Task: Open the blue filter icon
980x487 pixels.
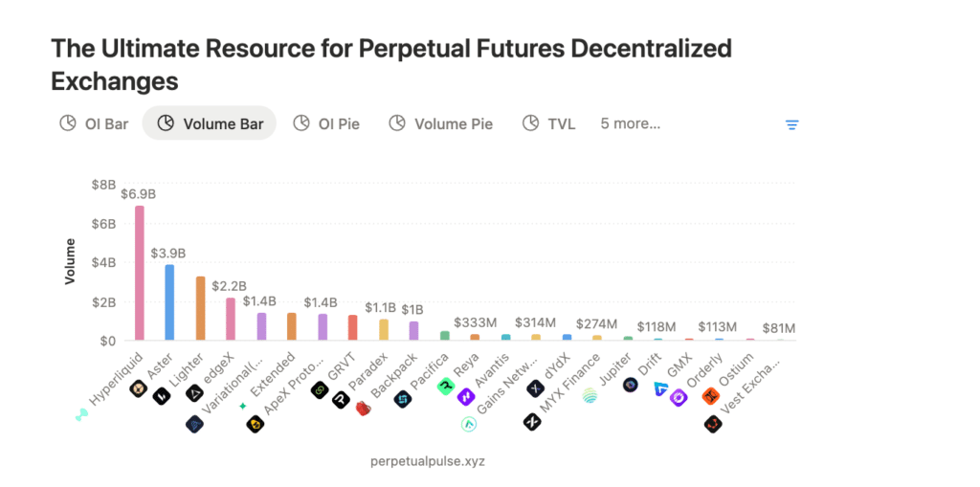Action: [791, 125]
